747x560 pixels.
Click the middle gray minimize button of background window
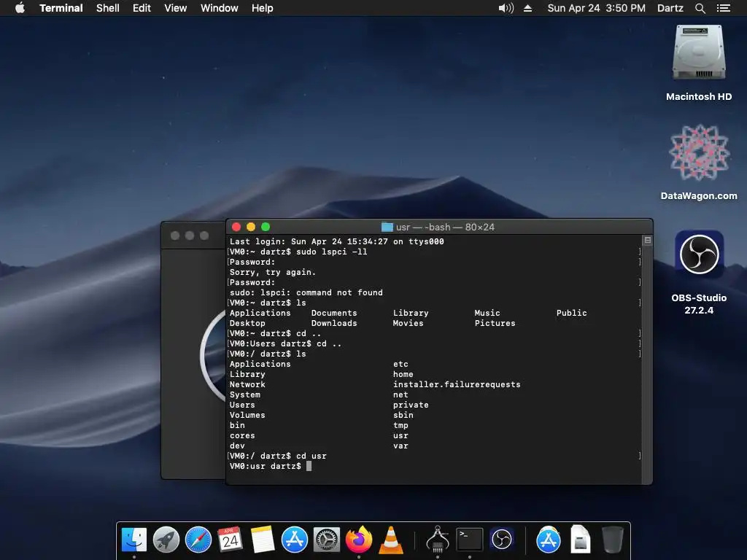(x=190, y=236)
